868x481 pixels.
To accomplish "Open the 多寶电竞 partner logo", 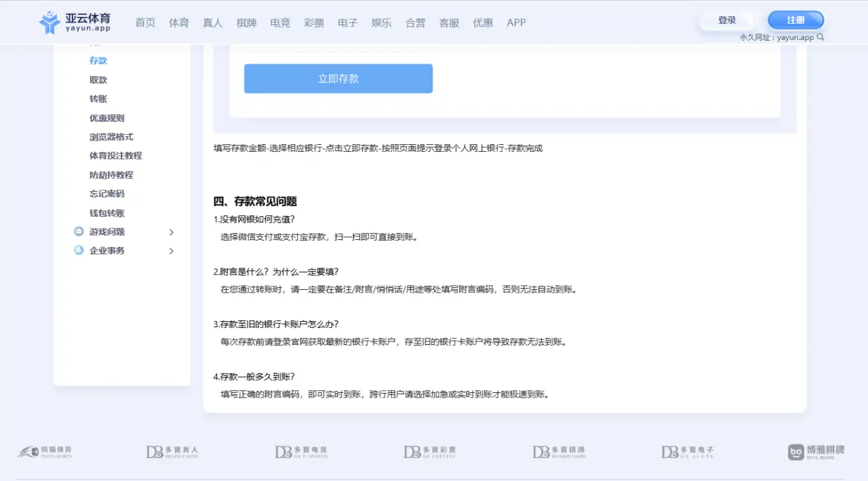I will coord(301,452).
